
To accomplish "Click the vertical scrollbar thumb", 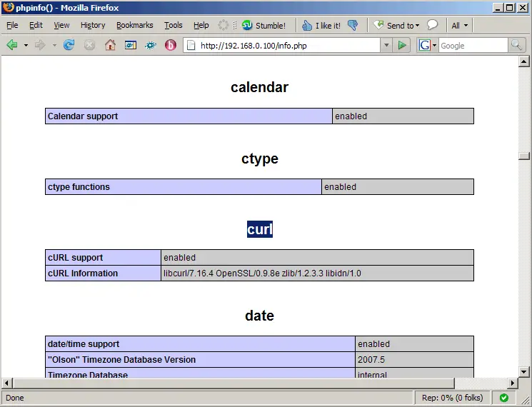I will coord(524,156).
